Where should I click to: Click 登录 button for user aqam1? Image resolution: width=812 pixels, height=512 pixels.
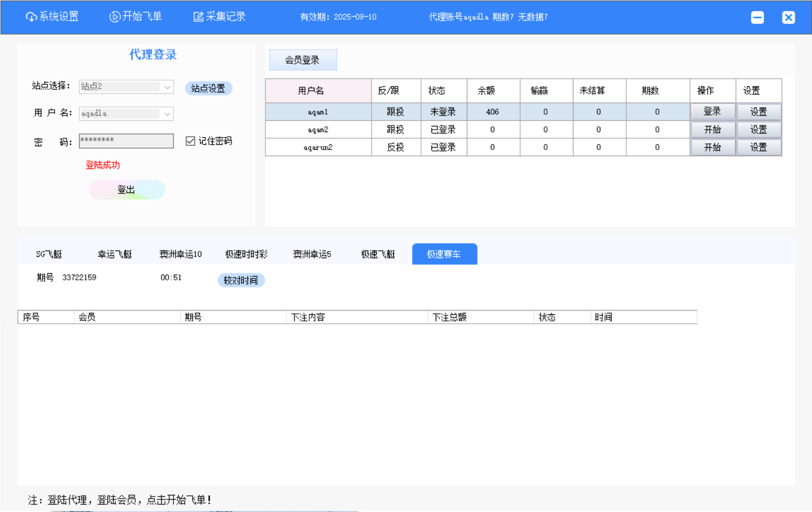pos(712,112)
